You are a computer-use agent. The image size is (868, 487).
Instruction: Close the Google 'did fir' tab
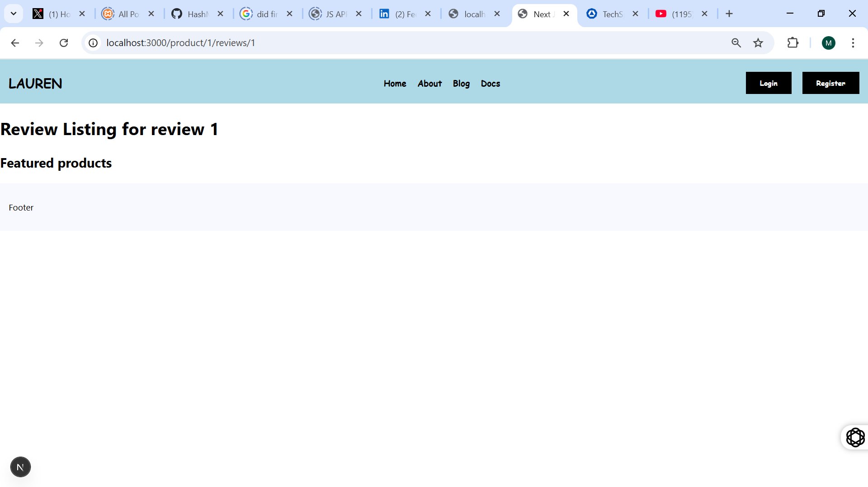coord(290,14)
